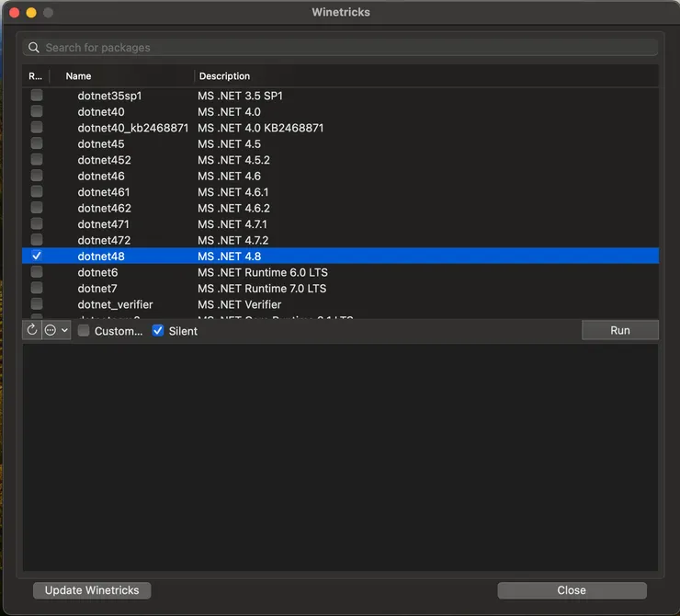Click the MS .NET 3.5 SP1 description

[x=240, y=96]
